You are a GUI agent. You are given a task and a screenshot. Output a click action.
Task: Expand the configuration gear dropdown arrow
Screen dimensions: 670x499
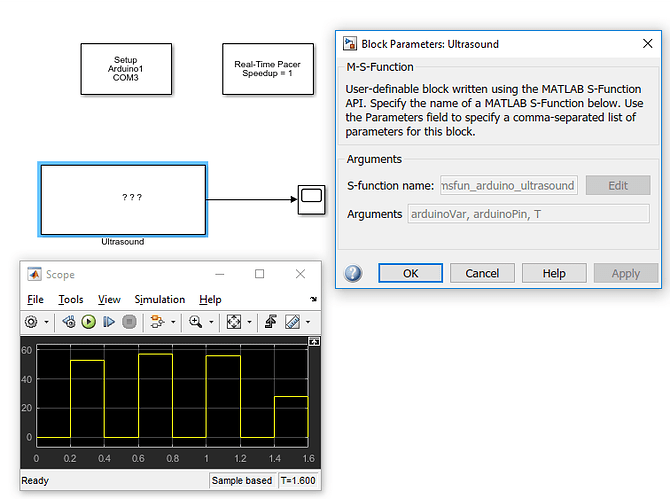(x=46, y=322)
